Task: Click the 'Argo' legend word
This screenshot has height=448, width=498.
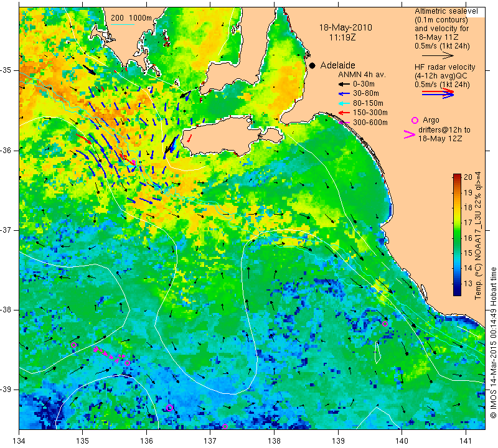Action: click(431, 120)
